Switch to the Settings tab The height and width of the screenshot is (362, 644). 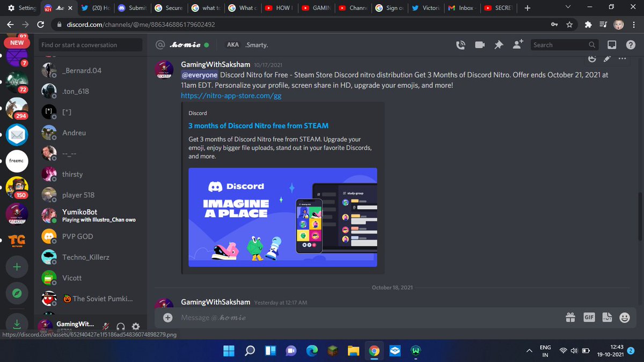pos(22,8)
